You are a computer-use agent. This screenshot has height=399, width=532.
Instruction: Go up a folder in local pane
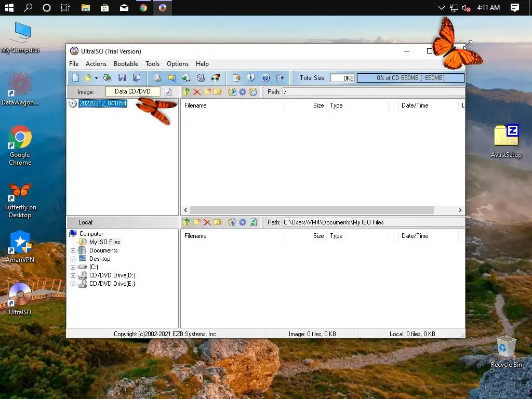pos(186,222)
